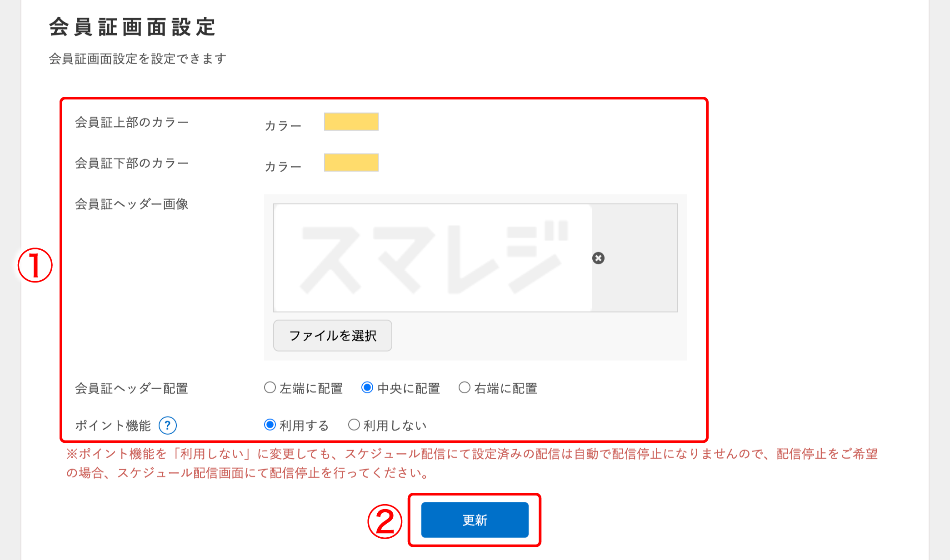Open the ポイント機能 help tooltip icon
Screen dimensions: 950x560
click(x=168, y=426)
